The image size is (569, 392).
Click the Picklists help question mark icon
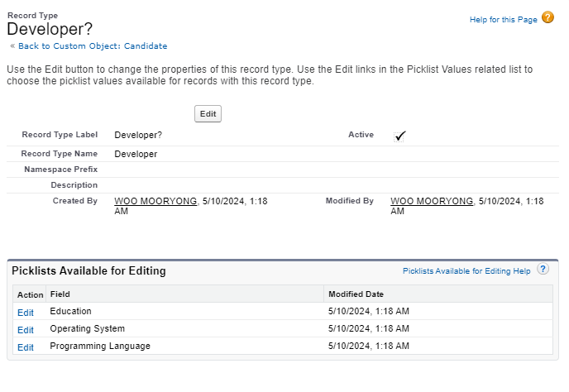coord(543,270)
